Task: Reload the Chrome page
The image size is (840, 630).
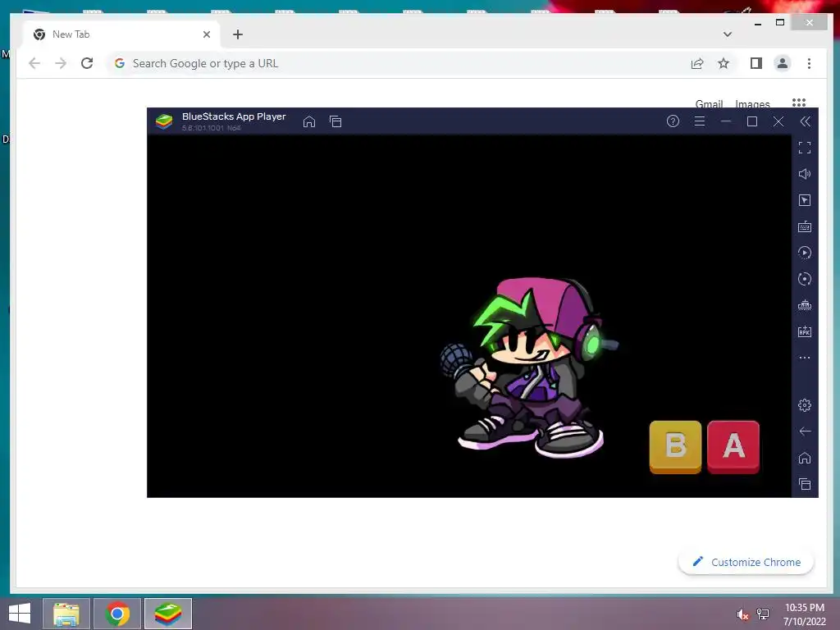Action: pos(87,63)
